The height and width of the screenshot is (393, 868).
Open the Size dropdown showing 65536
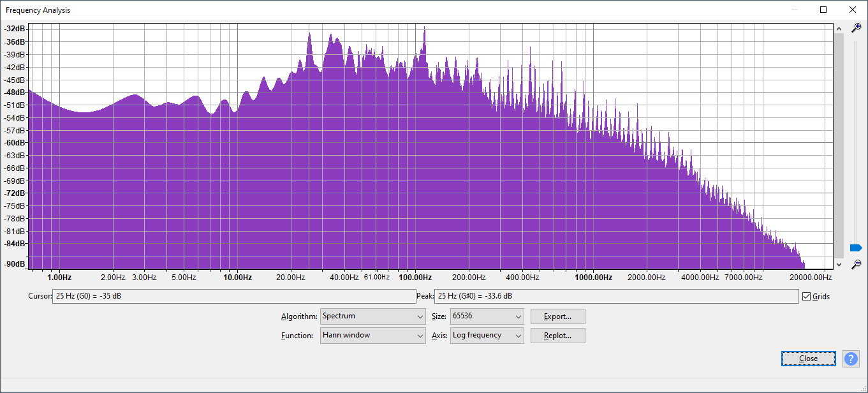[487, 316]
